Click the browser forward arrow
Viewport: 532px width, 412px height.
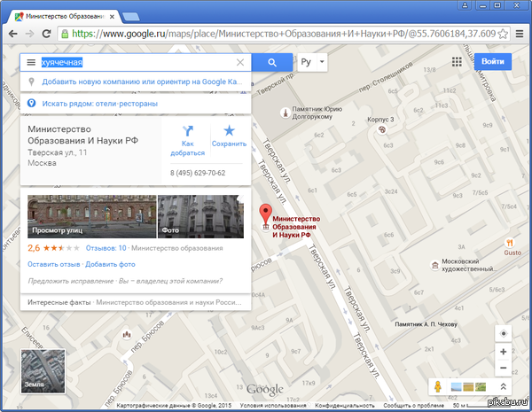[30, 34]
